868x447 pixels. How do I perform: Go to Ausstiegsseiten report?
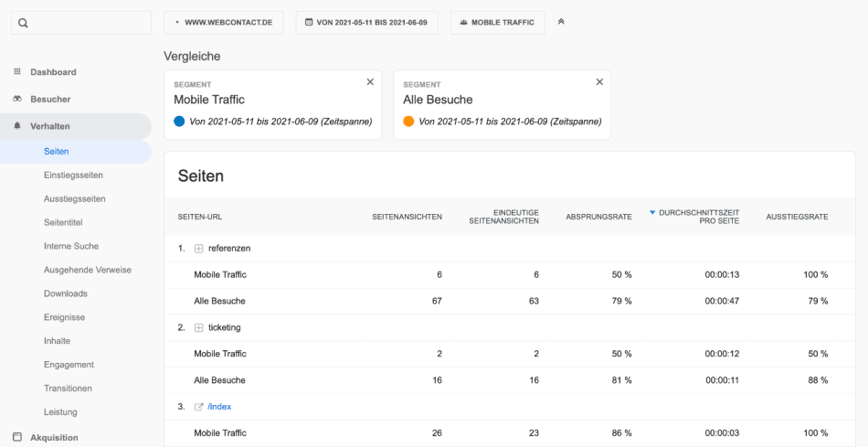click(75, 198)
